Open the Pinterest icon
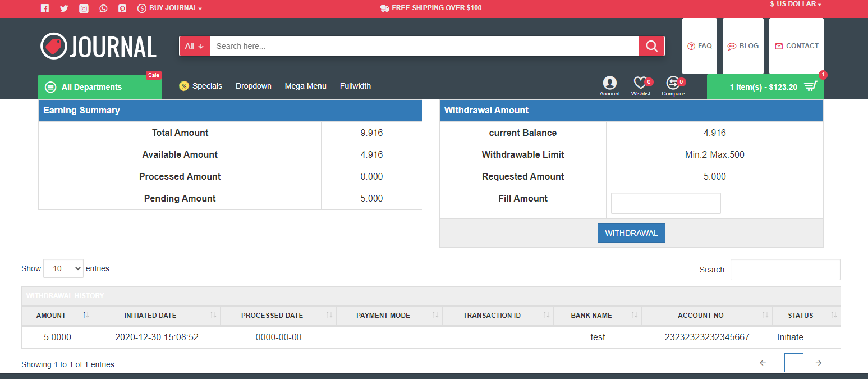Image resolution: width=868 pixels, height=379 pixels. click(x=122, y=8)
